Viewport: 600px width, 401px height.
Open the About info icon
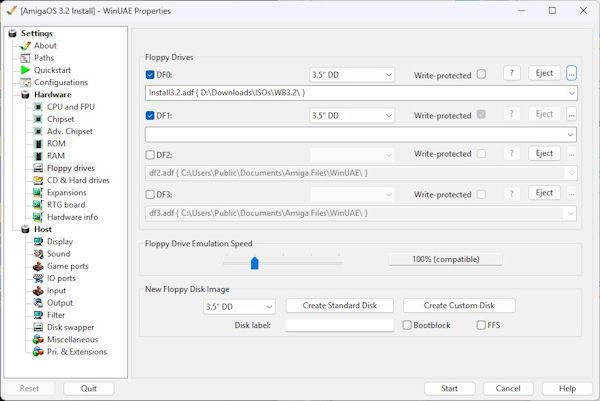[25, 45]
